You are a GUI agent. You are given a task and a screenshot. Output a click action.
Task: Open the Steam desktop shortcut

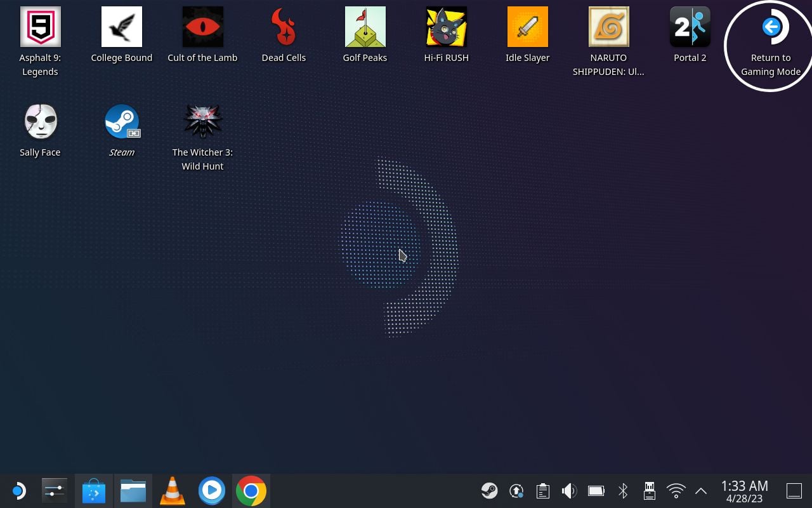[x=122, y=121]
